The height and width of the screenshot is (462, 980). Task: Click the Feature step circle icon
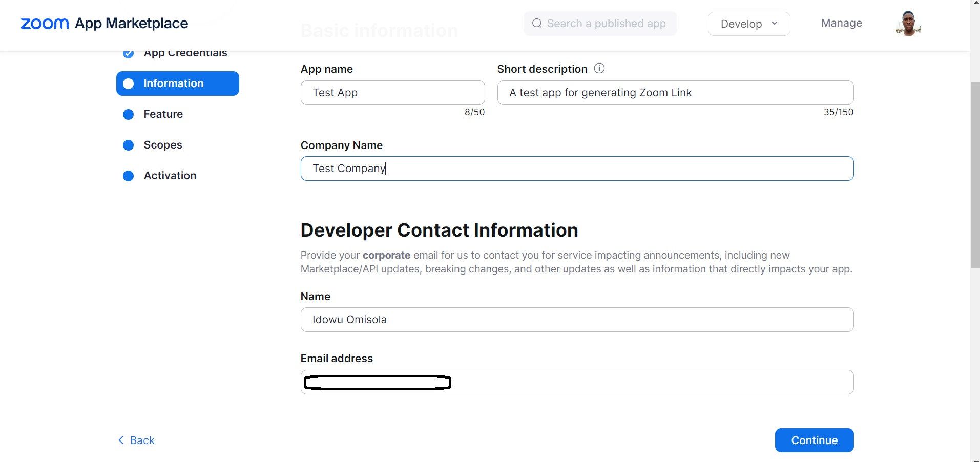pos(128,114)
